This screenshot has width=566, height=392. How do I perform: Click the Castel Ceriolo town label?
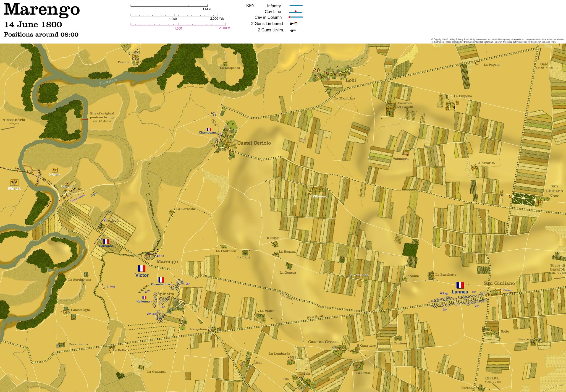[254, 143]
